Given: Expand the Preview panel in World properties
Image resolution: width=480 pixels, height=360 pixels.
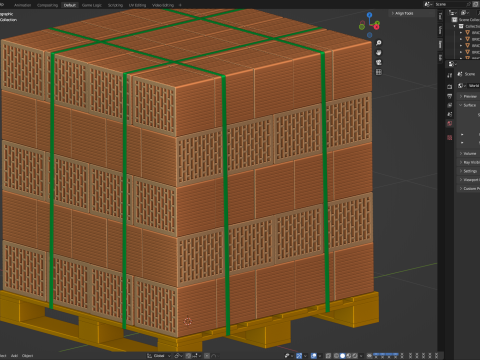Looking at the screenshot, I should click(468, 96).
